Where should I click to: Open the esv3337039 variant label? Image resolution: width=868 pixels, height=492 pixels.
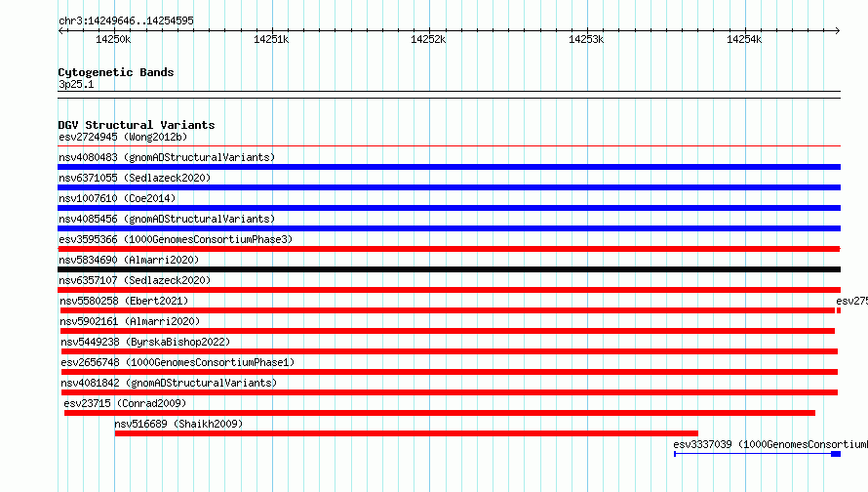pos(770,444)
